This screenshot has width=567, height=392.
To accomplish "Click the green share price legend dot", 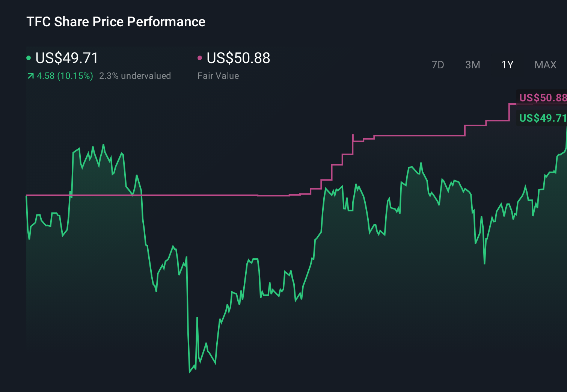I will (29, 58).
